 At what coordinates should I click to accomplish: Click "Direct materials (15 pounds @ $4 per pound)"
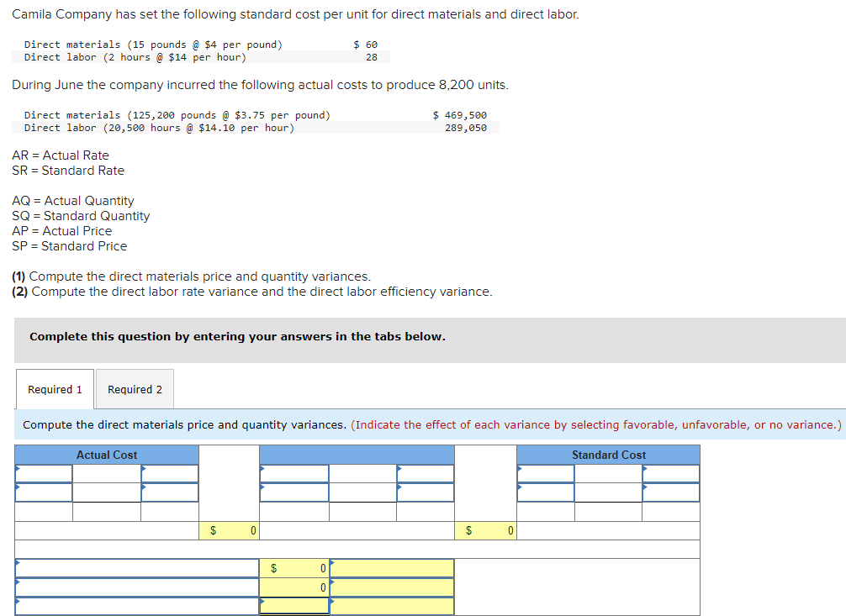point(153,45)
